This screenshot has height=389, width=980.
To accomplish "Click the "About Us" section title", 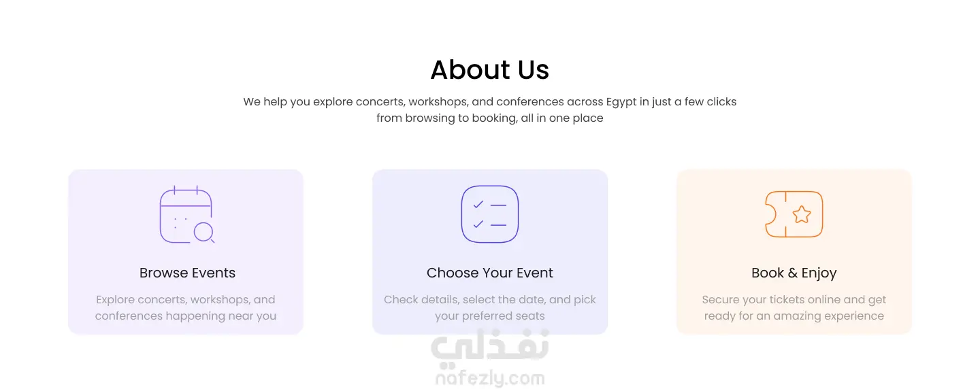I will point(490,70).
